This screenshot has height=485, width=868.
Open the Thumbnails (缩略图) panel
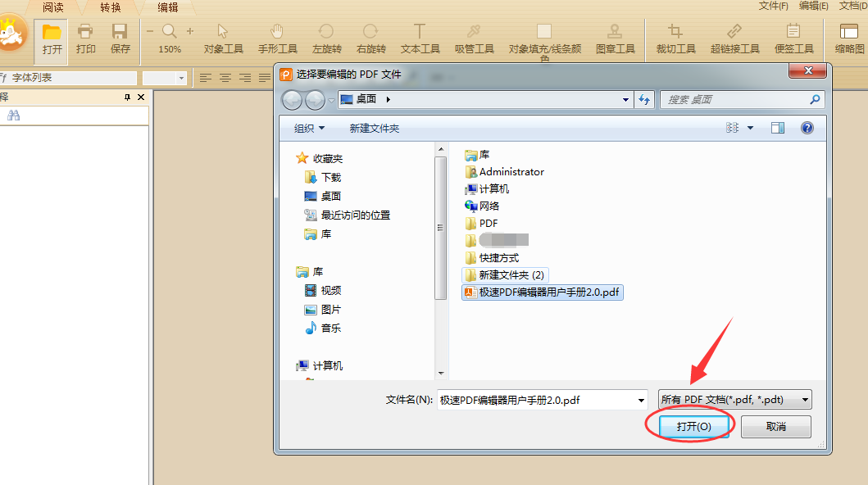point(849,39)
